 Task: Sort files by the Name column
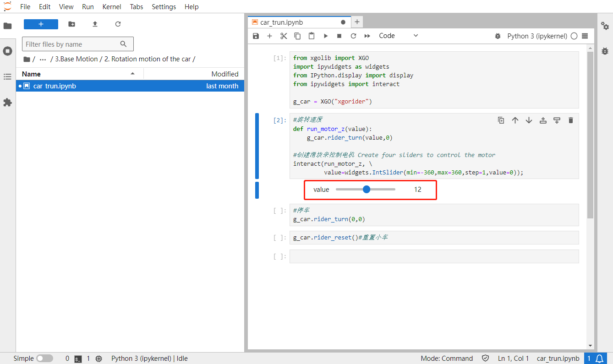pos(79,74)
